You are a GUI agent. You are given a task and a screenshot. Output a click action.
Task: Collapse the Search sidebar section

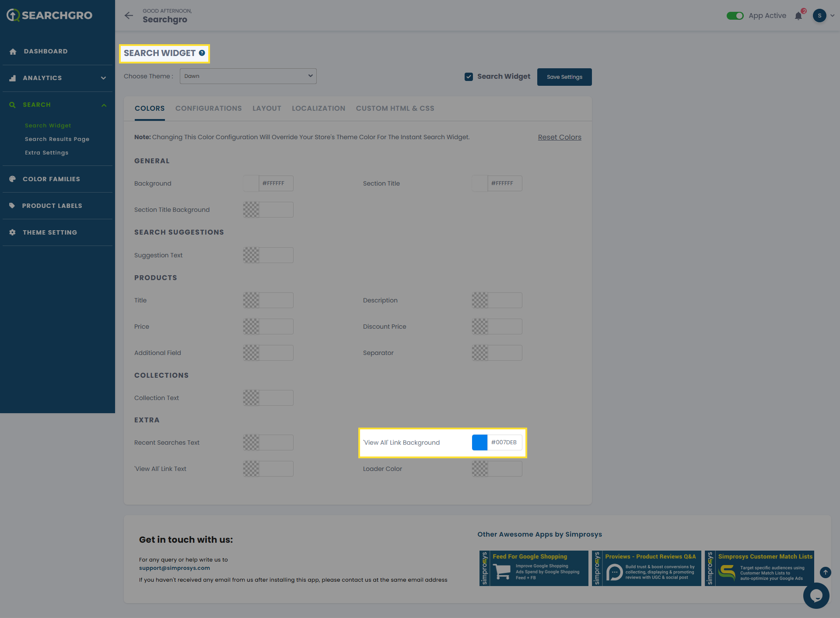[104, 105]
